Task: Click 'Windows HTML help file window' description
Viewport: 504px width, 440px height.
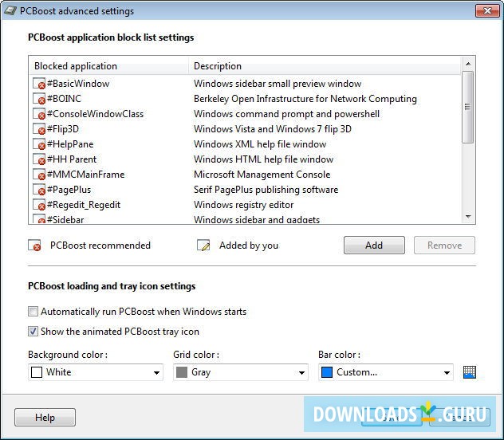Action: click(264, 159)
